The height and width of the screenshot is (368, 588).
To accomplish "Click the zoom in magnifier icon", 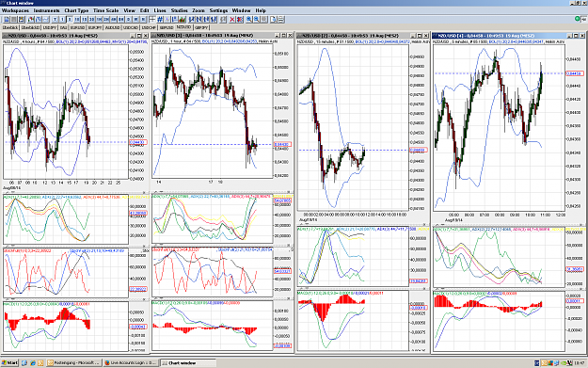I will point(249,19).
